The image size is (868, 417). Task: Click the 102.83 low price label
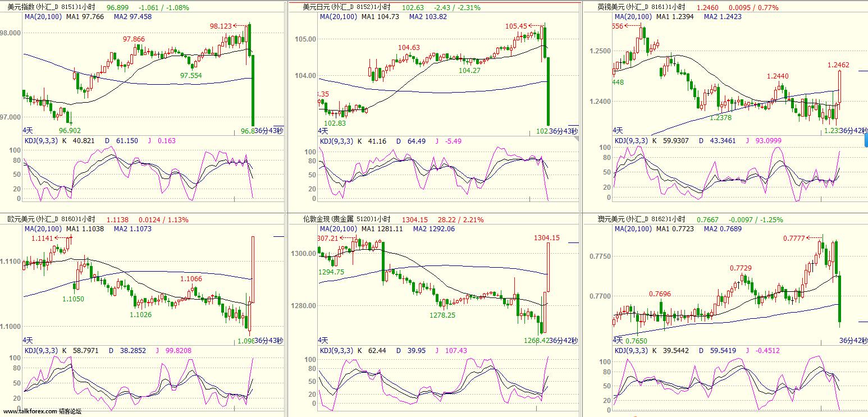(335, 123)
